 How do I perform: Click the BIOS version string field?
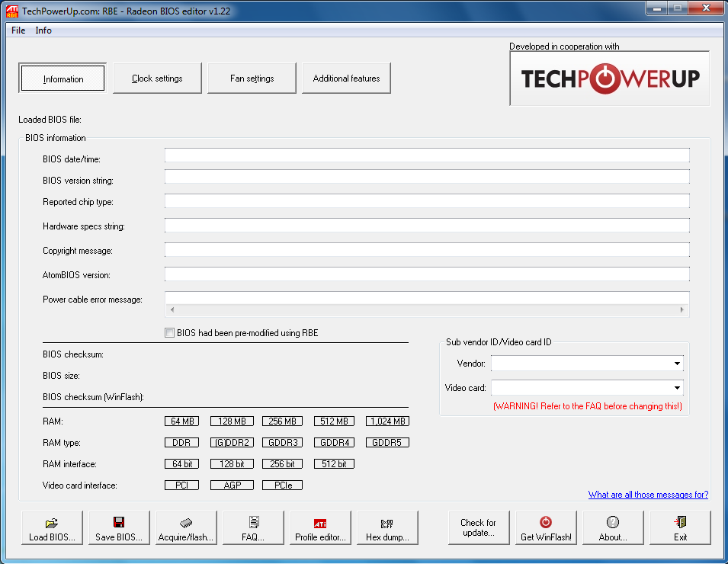(x=427, y=176)
